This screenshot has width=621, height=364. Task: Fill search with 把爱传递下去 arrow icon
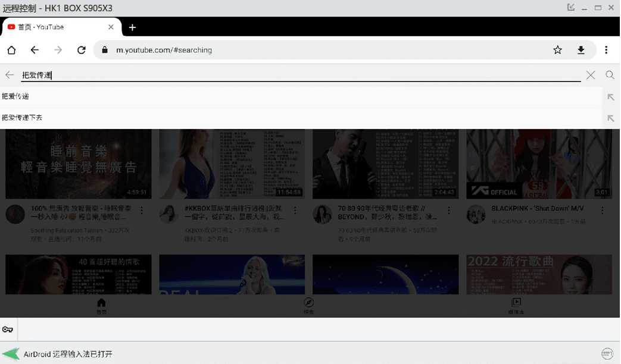coord(610,118)
